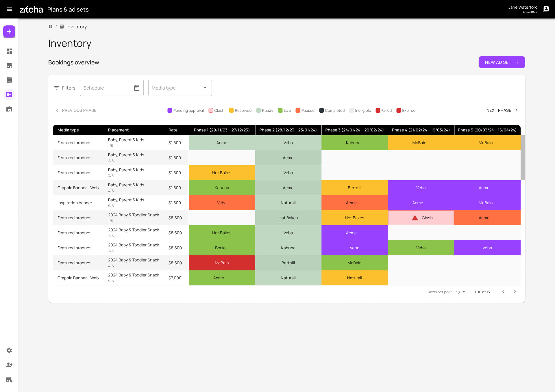Image resolution: width=555 pixels, height=392 pixels.
Task: Open the Veba paused booking in Phase 1
Action: coord(222,203)
